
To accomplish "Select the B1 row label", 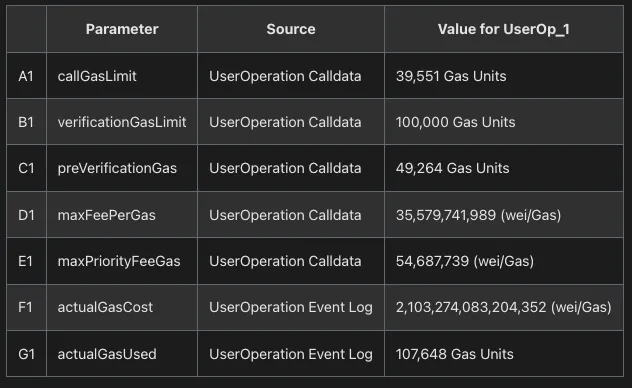I will pyautogui.click(x=26, y=122).
